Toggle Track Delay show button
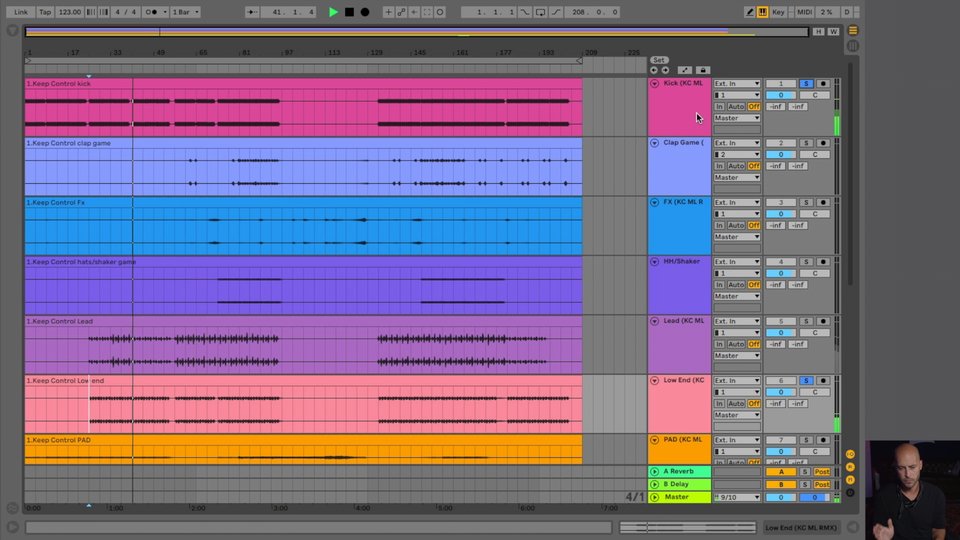960x540 pixels. (x=850, y=493)
